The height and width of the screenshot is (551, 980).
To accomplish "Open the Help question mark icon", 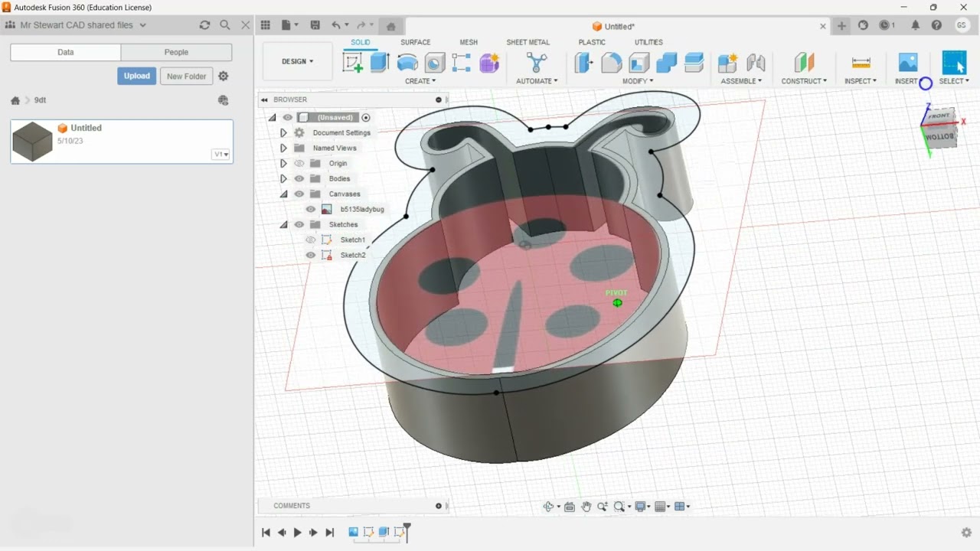I will (x=936, y=25).
